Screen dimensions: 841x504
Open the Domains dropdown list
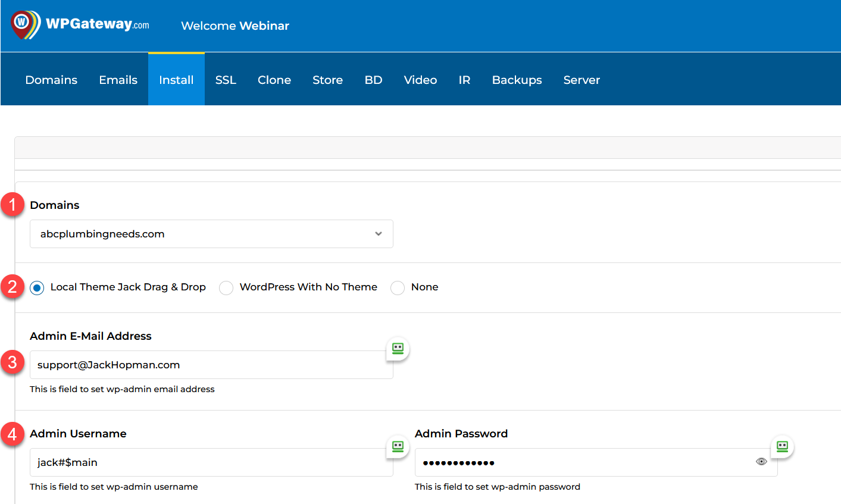tap(211, 234)
